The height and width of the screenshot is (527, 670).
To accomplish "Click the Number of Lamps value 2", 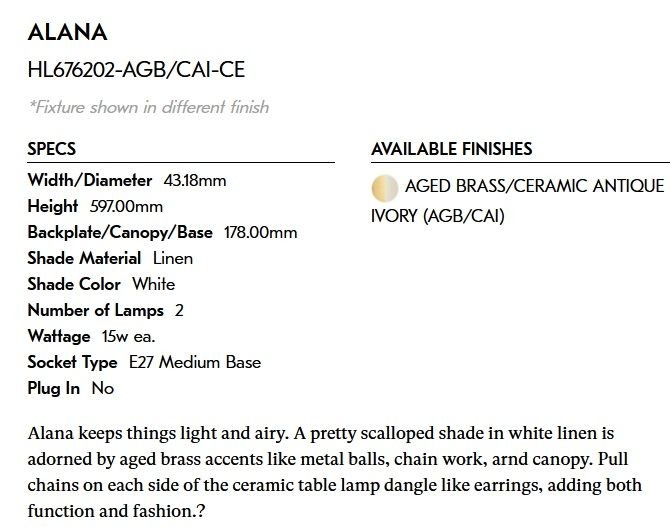I will (179, 310).
